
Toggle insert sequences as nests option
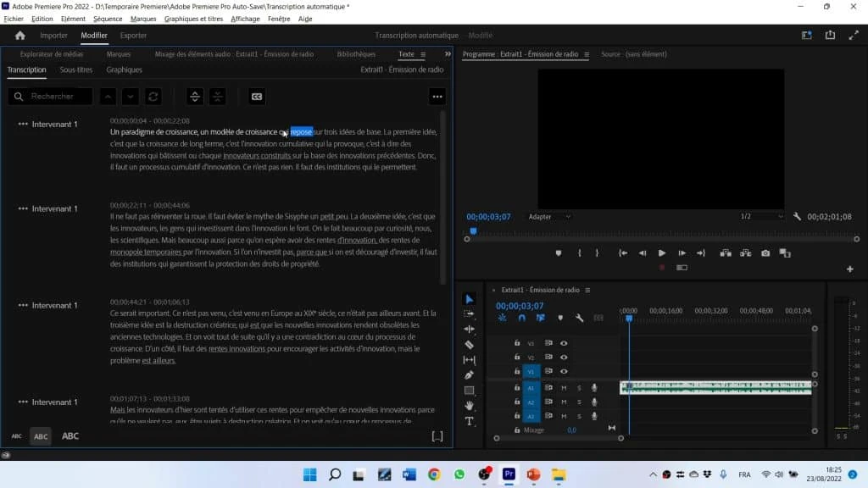pos(502,318)
